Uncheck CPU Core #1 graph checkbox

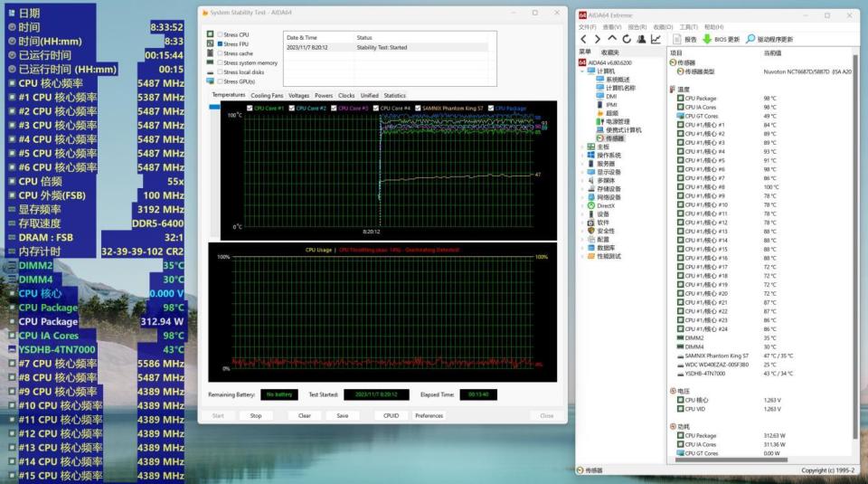pos(250,108)
